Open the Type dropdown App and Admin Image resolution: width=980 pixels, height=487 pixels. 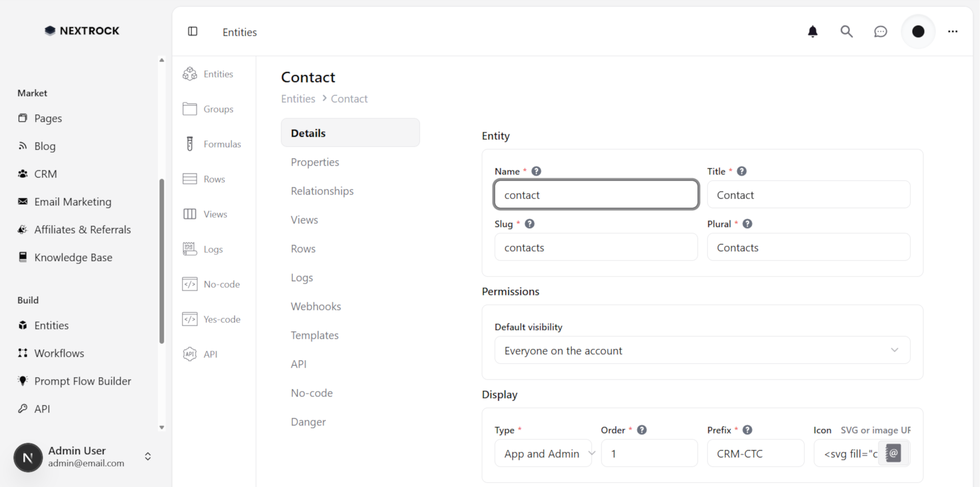pyautogui.click(x=544, y=454)
